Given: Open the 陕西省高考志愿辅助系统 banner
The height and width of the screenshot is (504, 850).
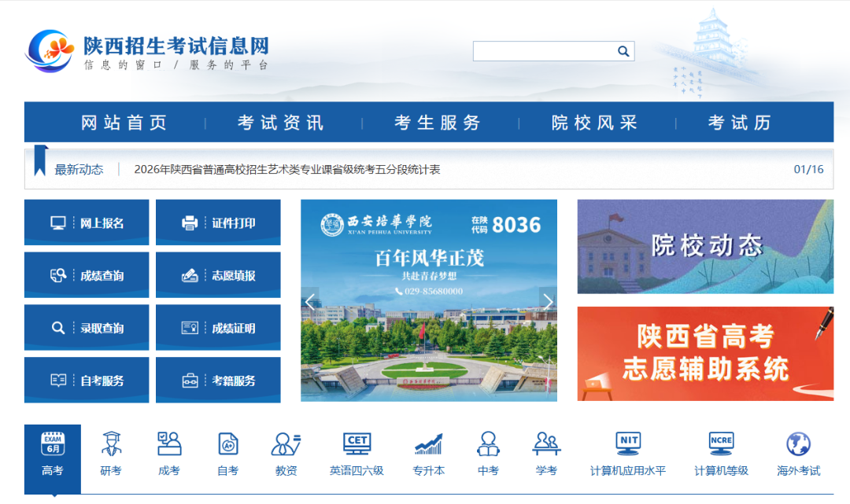Looking at the screenshot, I should (x=705, y=354).
